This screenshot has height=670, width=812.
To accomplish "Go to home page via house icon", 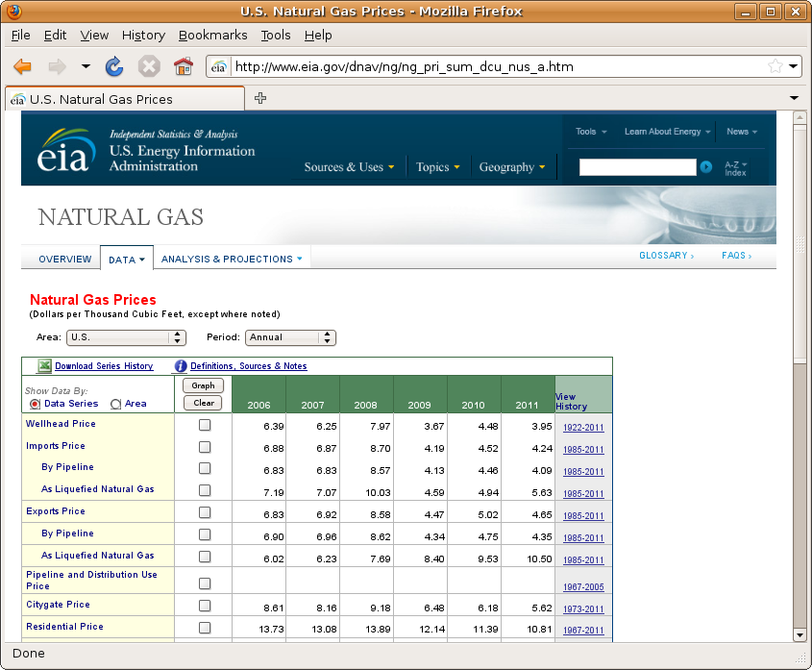I will tap(184, 66).
